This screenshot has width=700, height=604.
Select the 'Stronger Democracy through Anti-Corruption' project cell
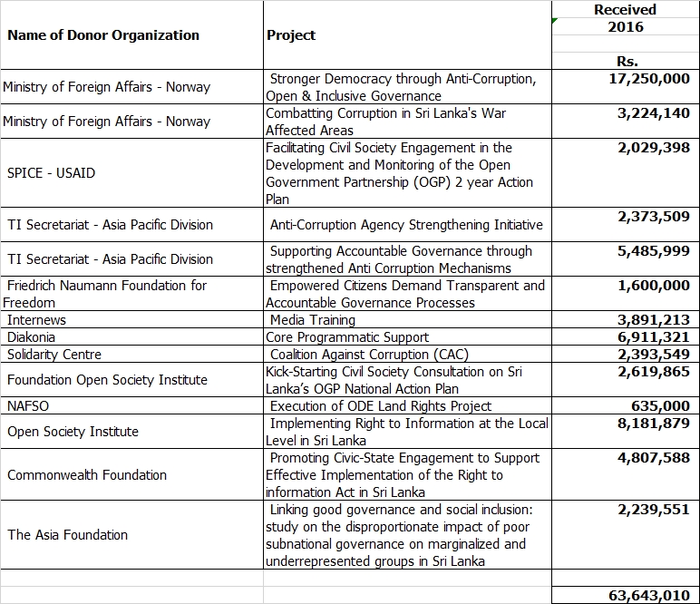tap(407, 86)
